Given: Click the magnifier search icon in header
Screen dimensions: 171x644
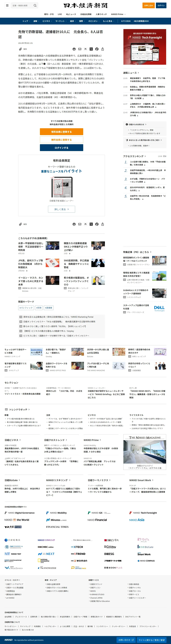Looking at the screenshot, I should pos(35,5).
